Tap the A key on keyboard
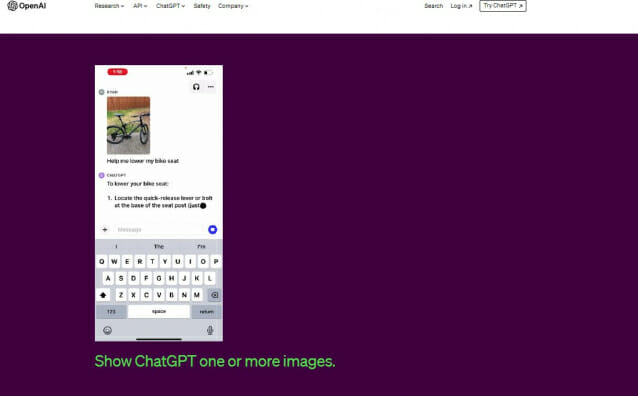 point(108,278)
